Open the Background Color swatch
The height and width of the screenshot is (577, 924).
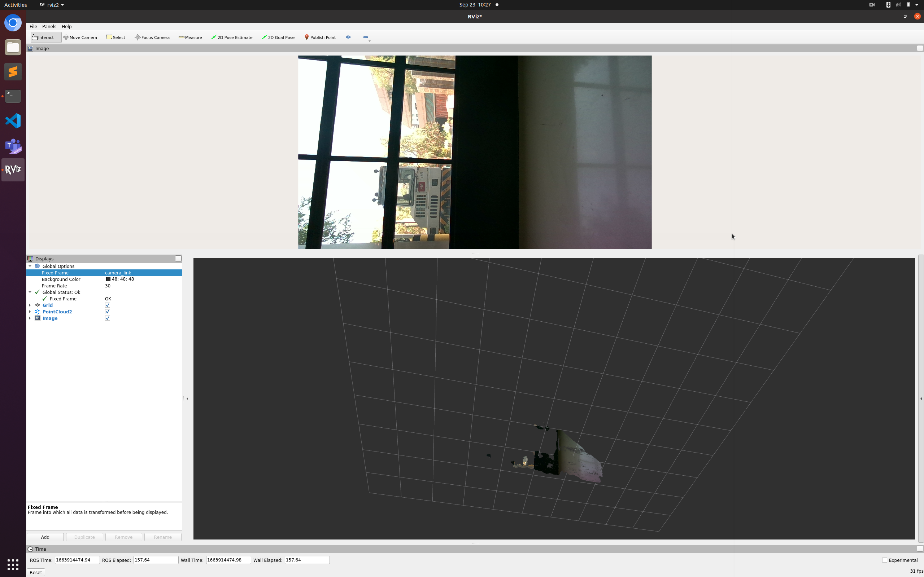108,279
